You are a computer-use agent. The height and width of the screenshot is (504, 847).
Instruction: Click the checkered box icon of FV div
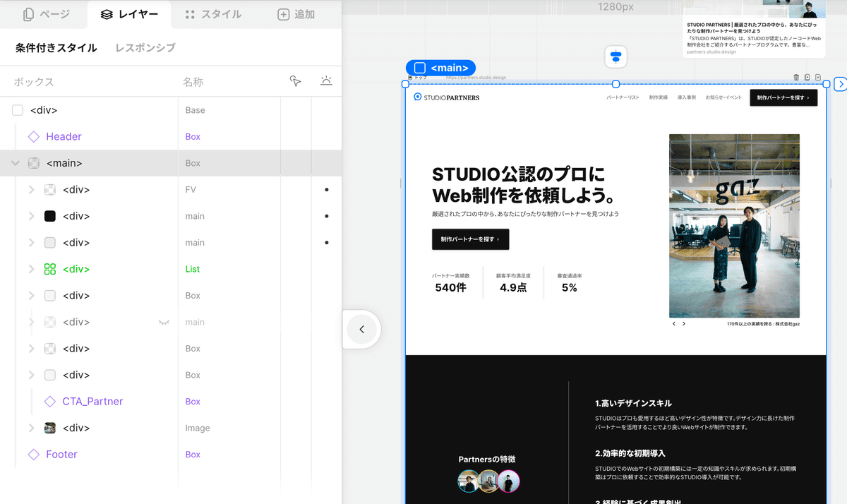50,190
